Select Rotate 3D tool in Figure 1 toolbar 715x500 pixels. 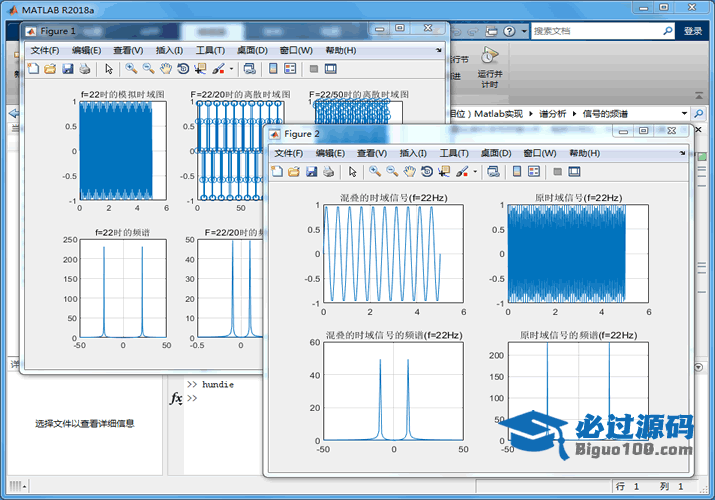coord(183,69)
